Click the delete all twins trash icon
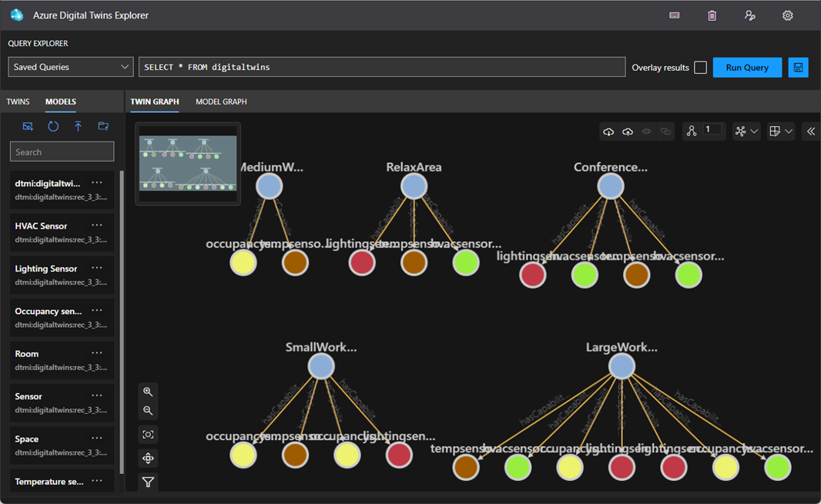821x504 pixels. pyautogui.click(x=712, y=15)
